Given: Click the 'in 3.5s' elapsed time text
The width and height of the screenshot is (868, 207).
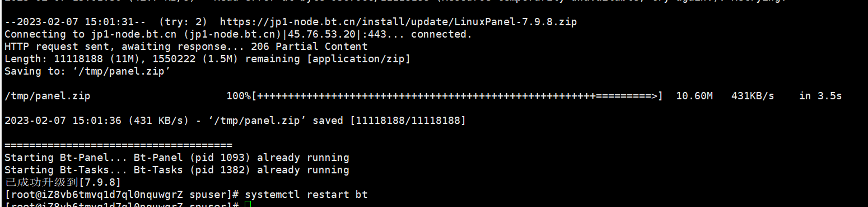Looking at the screenshot, I should [820, 96].
